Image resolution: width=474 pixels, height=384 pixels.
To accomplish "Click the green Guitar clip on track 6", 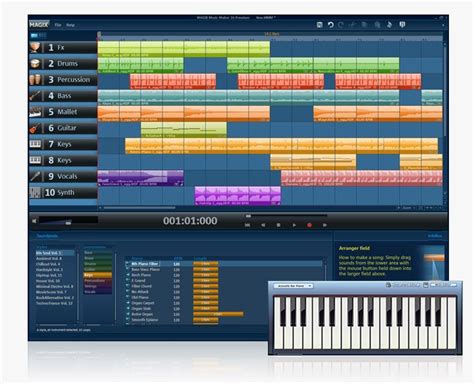I will coord(184,130).
